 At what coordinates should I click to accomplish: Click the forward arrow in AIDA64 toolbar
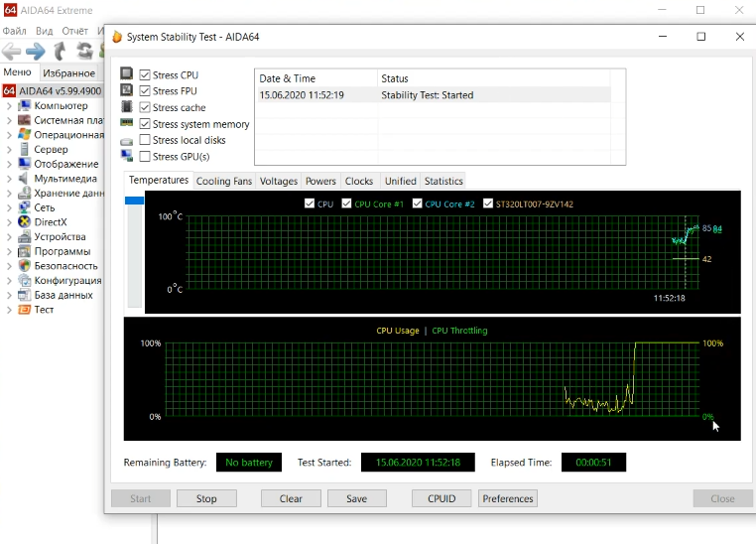pyautogui.click(x=35, y=51)
